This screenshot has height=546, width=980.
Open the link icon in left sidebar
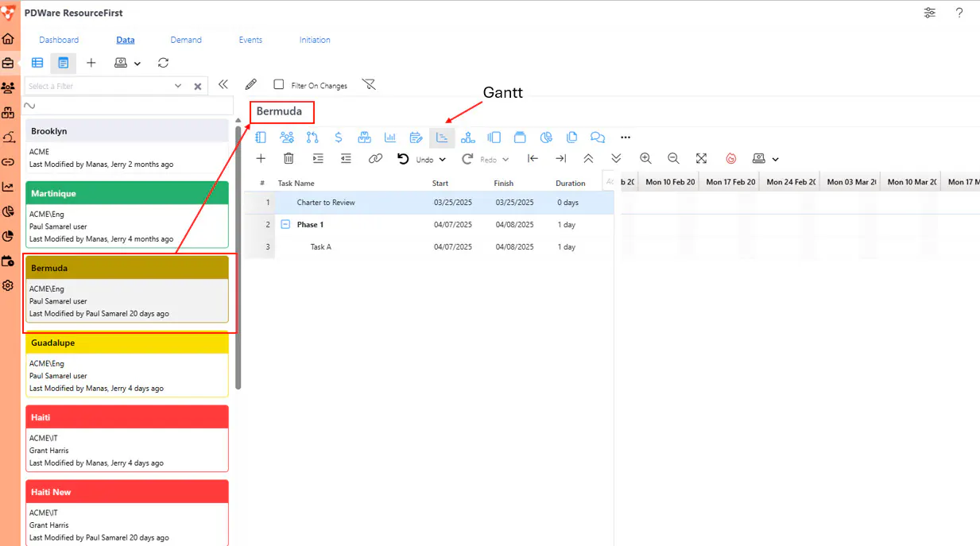coord(8,162)
